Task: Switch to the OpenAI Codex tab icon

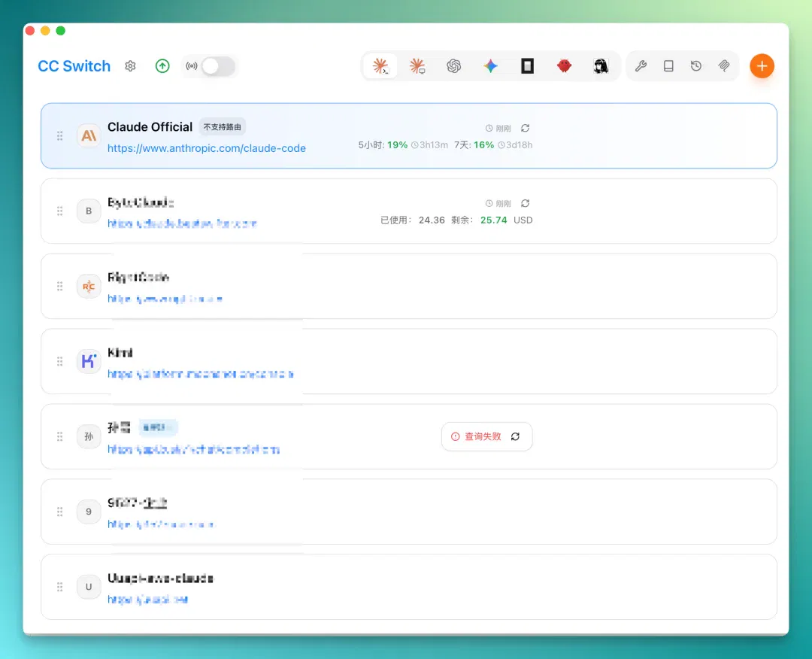Action: (454, 66)
